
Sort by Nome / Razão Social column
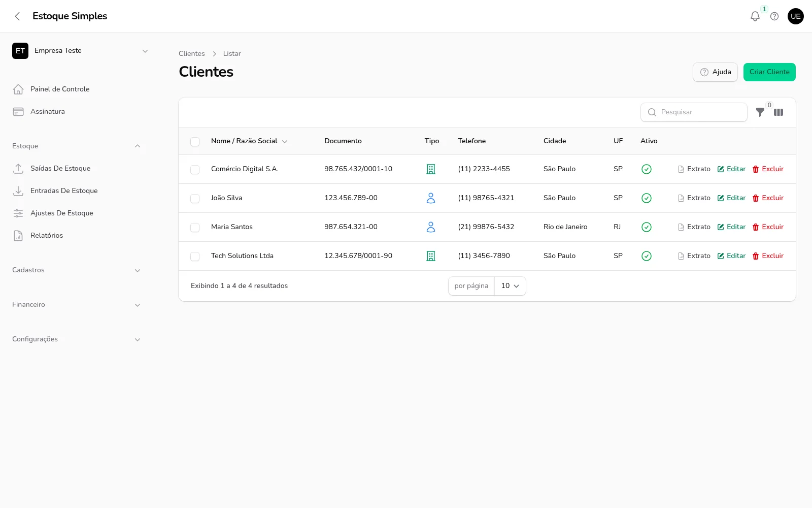pyautogui.click(x=249, y=141)
